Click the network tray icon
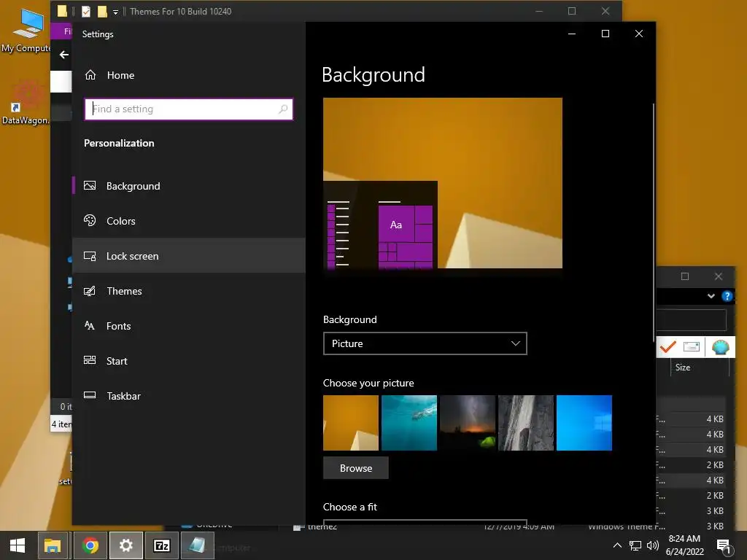This screenshot has height=560, width=747. [635, 545]
